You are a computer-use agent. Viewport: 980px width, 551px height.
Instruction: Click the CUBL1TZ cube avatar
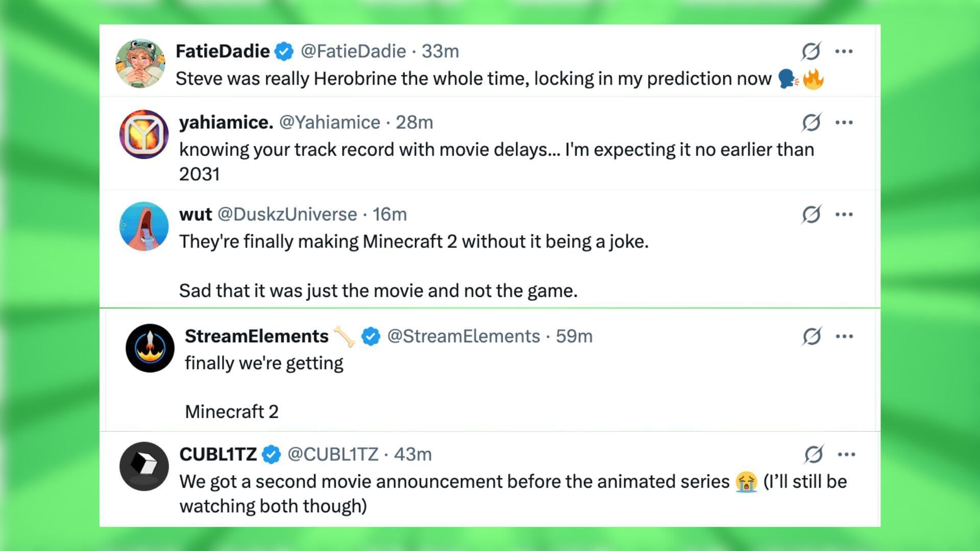[x=144, y=466]
